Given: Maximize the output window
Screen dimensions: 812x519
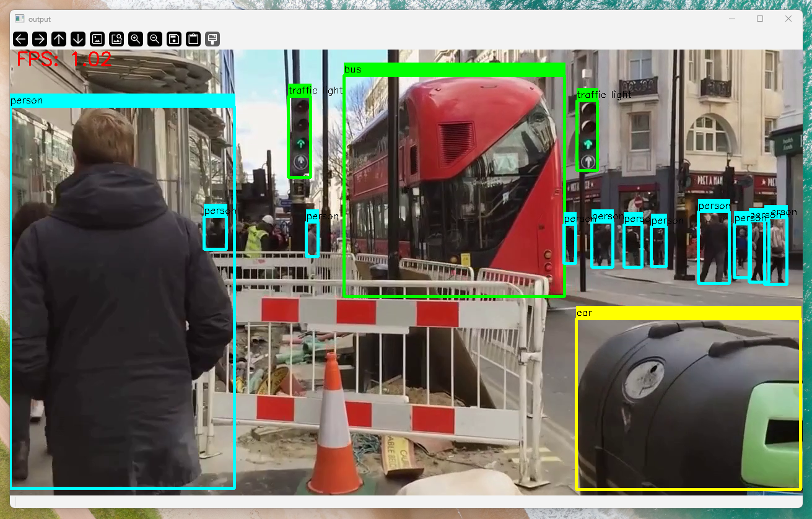Looking at the screenshot, I should (760, 19).
